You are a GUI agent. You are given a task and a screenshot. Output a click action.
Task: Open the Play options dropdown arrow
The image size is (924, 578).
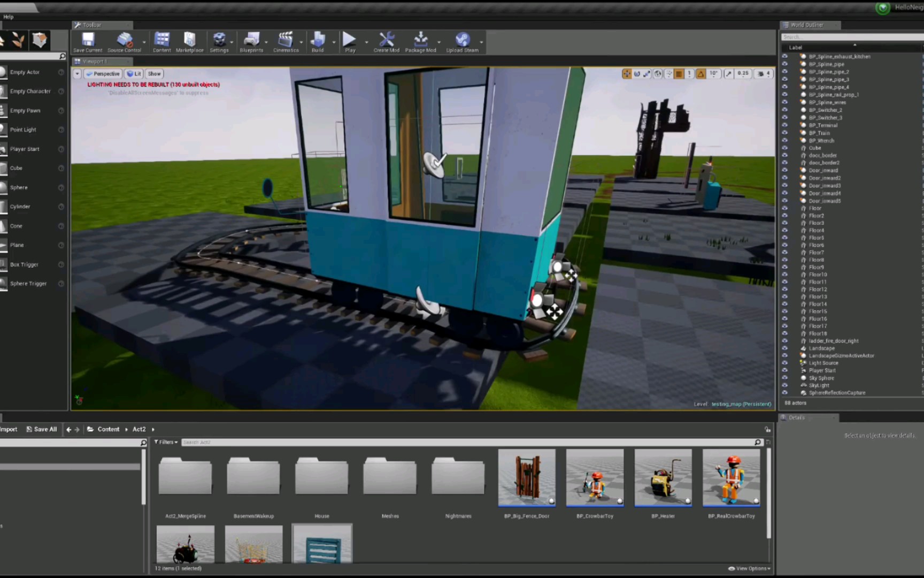pos(366,42)
